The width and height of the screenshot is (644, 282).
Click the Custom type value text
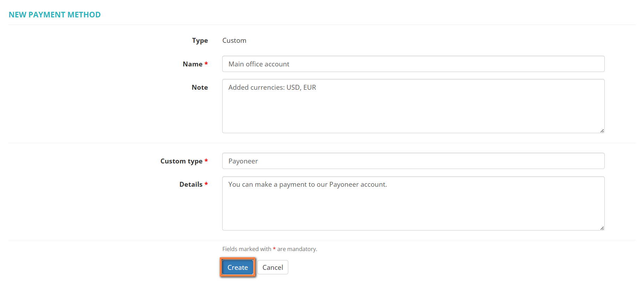coord(234,40)
